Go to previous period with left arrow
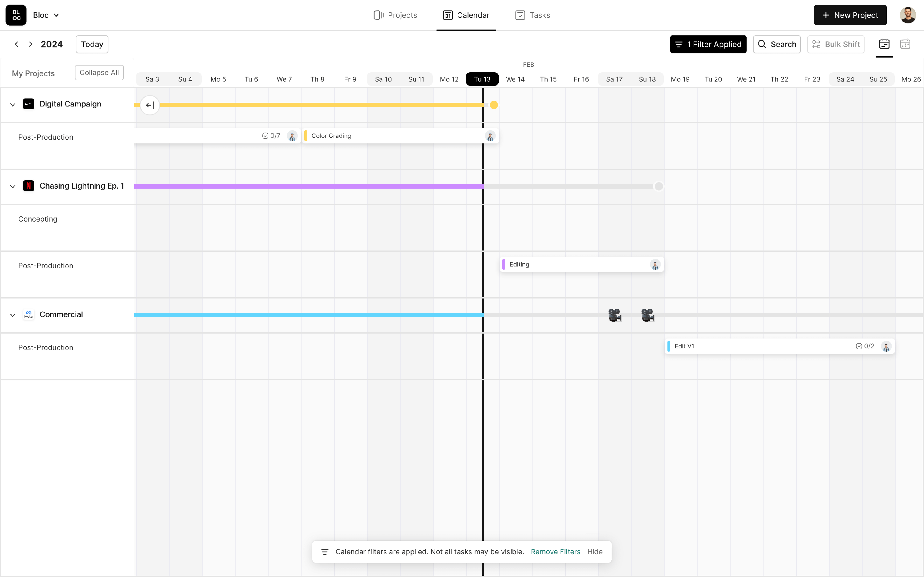This screenshot has height=577, width=924. click(x=16, y=44)
